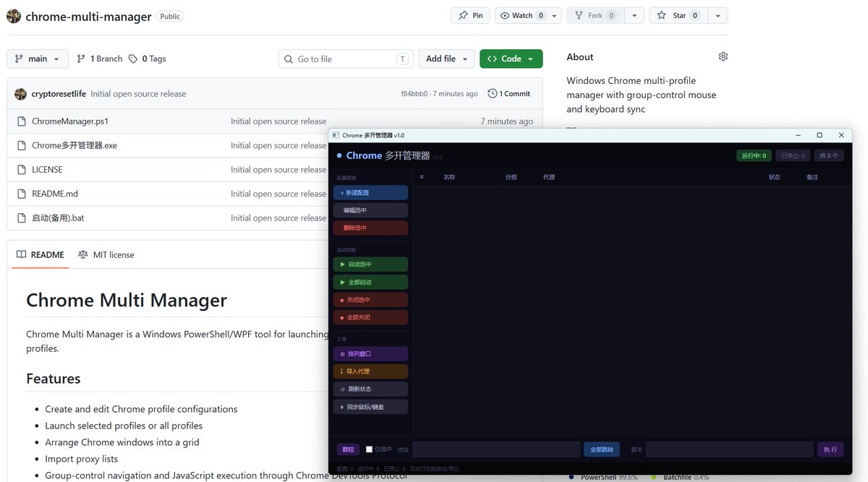Open the Chrome多开管理器.exe file
Screen dimensions: 868x482
75,145
